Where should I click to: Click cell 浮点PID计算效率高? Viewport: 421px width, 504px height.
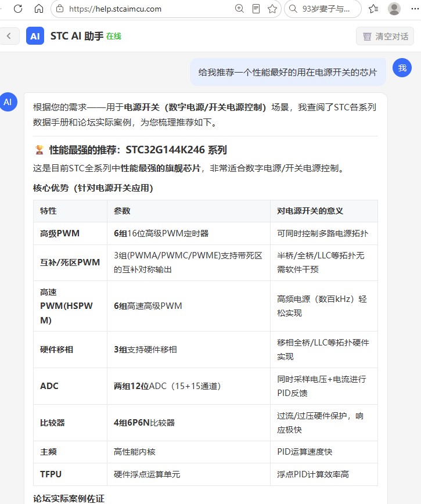324,474
